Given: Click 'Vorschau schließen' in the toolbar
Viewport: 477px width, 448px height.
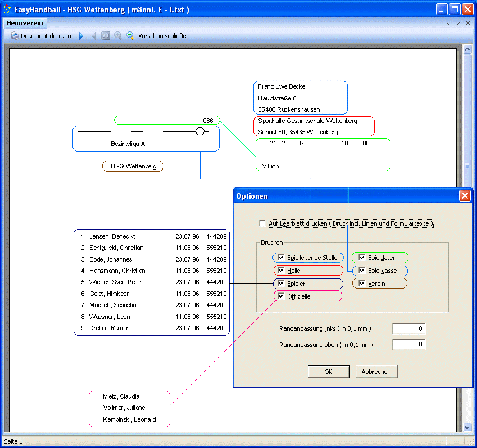Looking at the screenshot, I should (163, 36).
